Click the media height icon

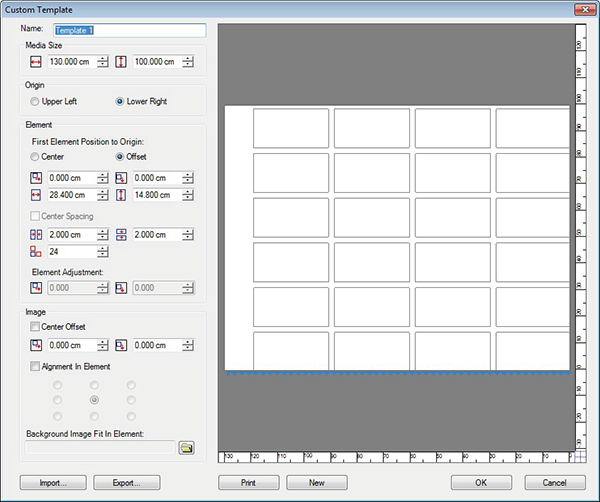122,62
